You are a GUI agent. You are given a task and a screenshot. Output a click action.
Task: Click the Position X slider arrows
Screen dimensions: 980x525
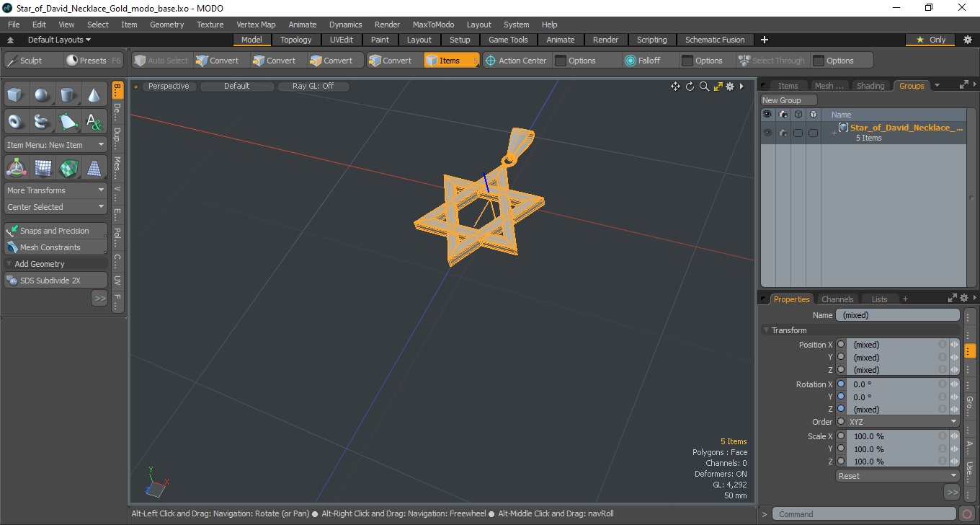tap(954, 345)
